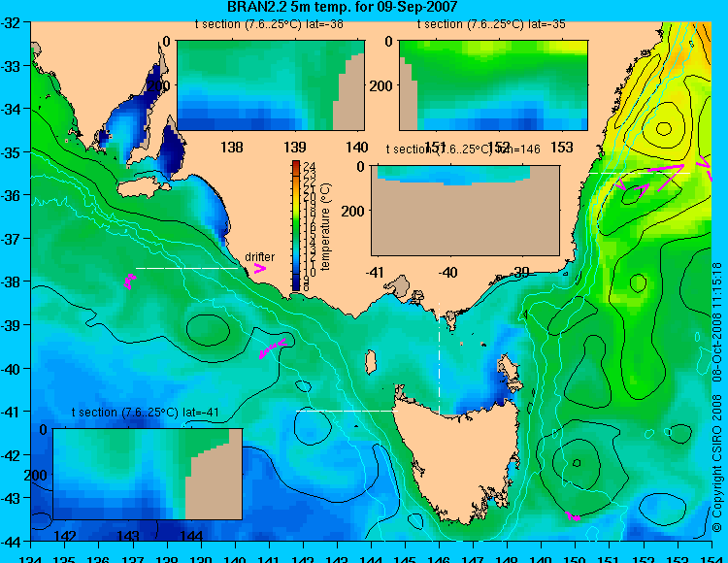Click the -39 label on the left latitude axis
The height and width of the screenshot is (563, 728).
pyautogui.click(x=11, y=325)
